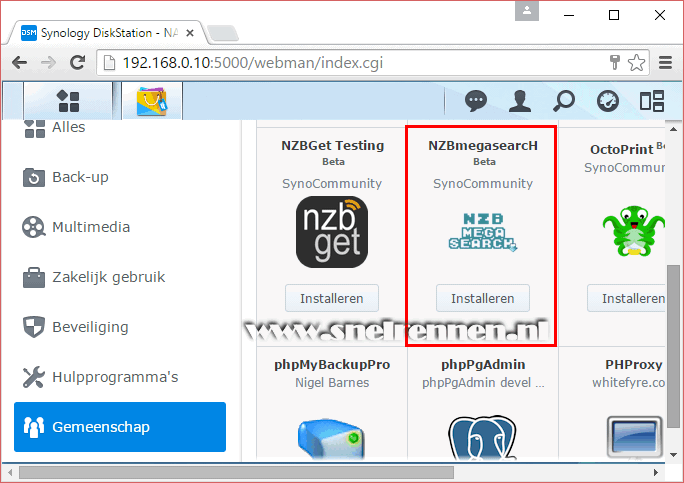This screenshot has height=483, width=684.
Task: Open the widgets panel icon
Action: tap(652, 101)
